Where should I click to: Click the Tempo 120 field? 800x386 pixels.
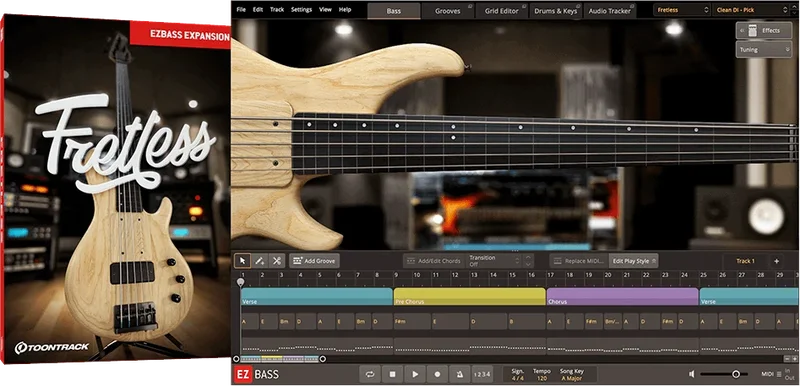[542, 375]
